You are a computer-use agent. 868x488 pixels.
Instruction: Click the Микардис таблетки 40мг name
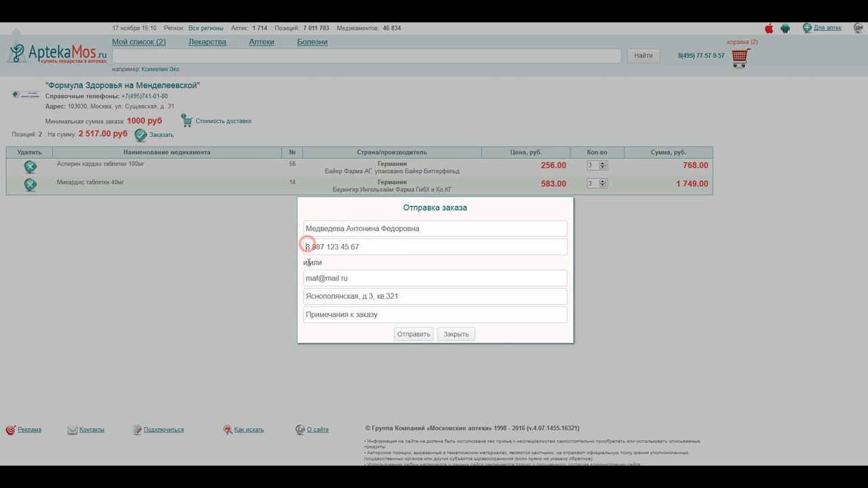pyautogui.click(x=90, y=182)
